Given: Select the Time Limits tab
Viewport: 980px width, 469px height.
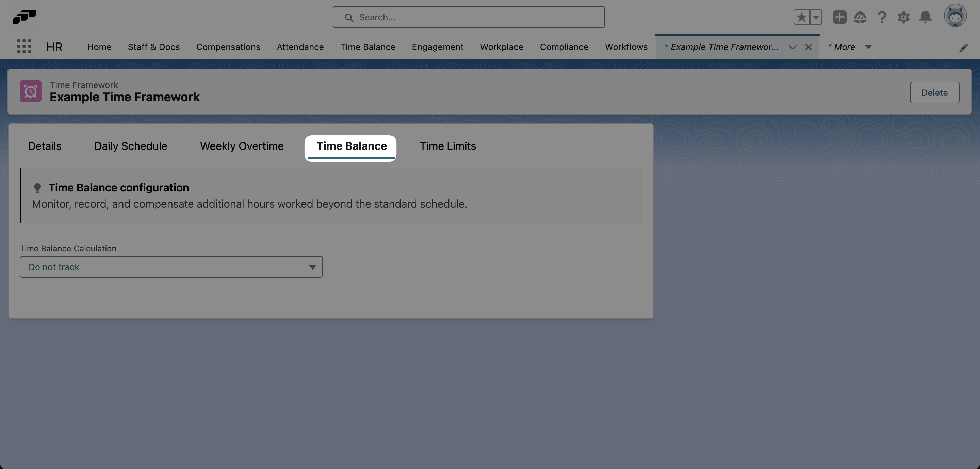Looking at the screenshot, I should 448,146.
